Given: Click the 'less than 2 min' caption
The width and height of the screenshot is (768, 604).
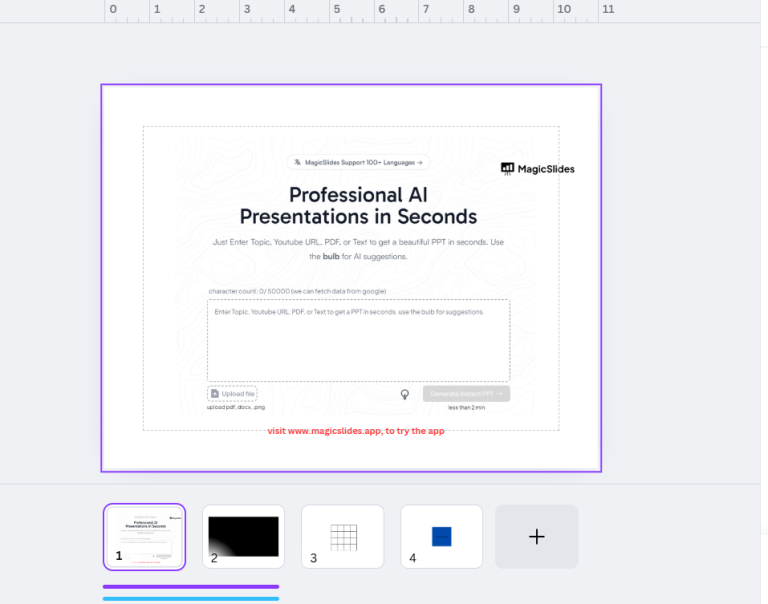Looking at the screenshot, I should tap(466, 408).
